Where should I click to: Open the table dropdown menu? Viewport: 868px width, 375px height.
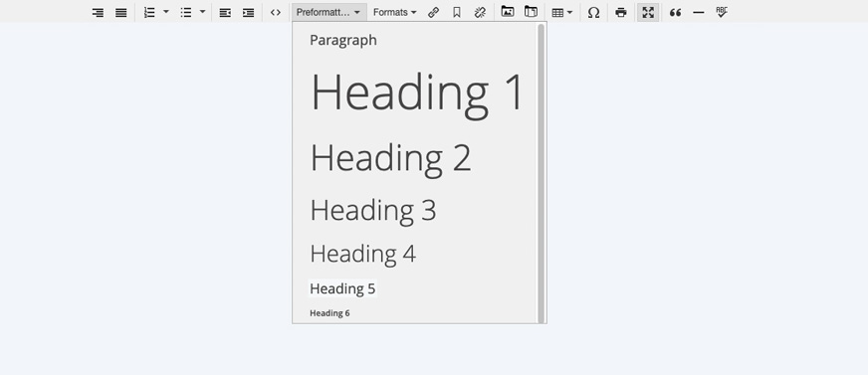tap(561, 12)
